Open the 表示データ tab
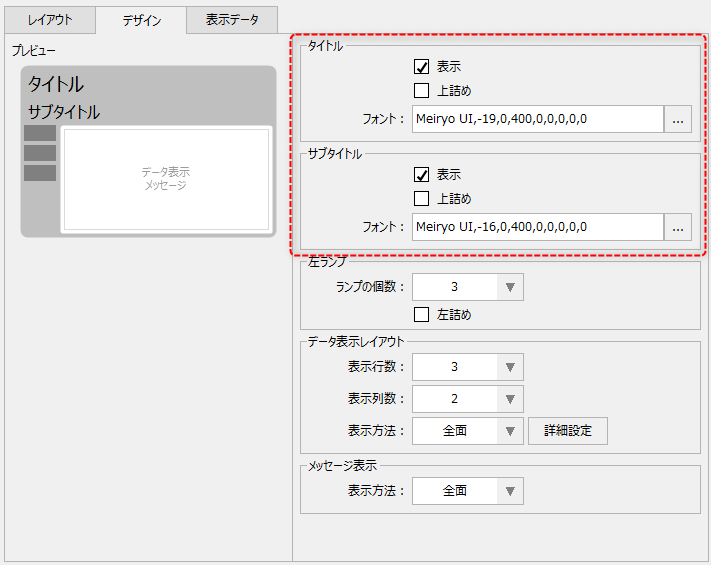711x565 pixels. [x=232, y=20]
